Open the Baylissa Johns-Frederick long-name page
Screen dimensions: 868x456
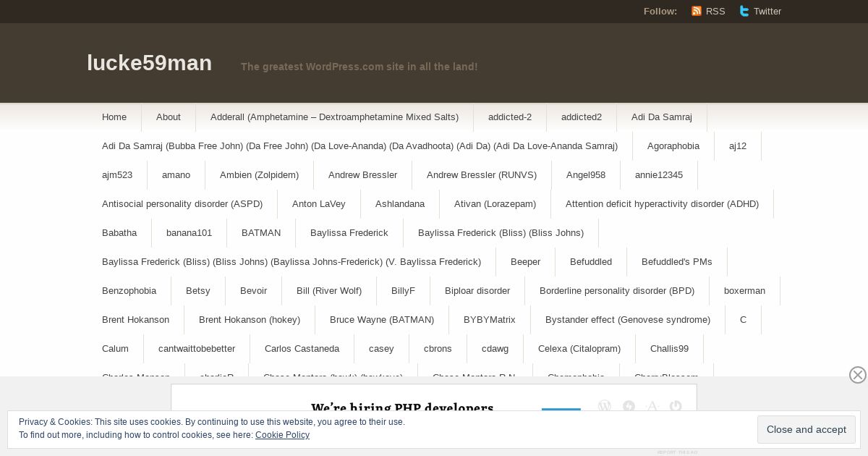(x=292, y=261)
